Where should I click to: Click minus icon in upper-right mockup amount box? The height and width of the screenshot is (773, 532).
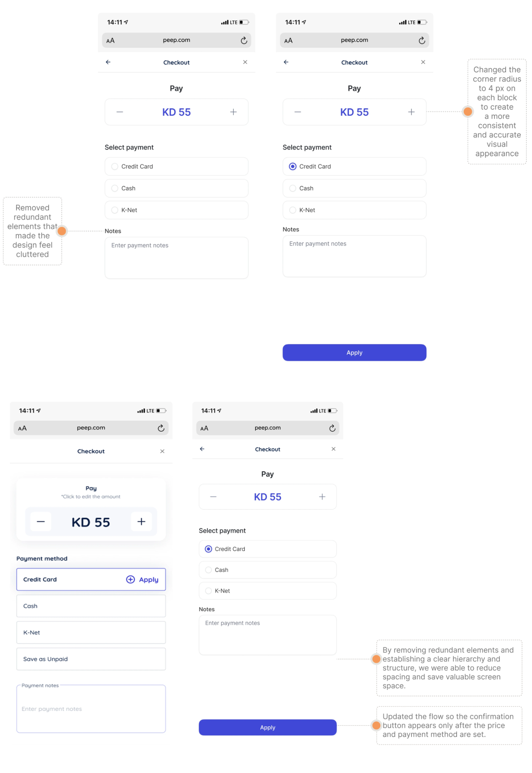click(298, 112)
